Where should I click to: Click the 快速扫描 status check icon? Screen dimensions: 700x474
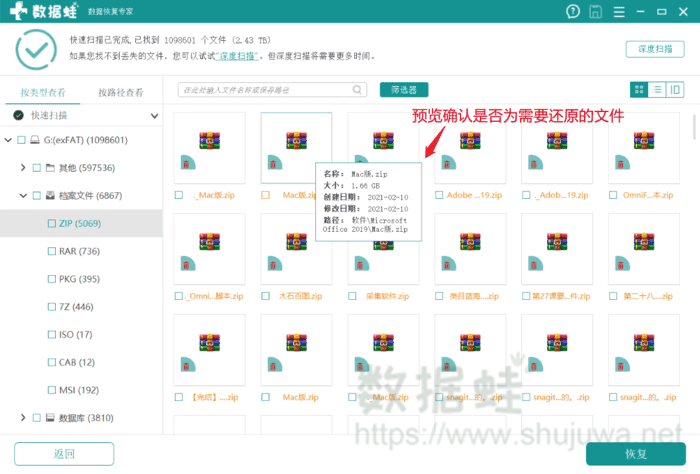(x=18, y=116)
